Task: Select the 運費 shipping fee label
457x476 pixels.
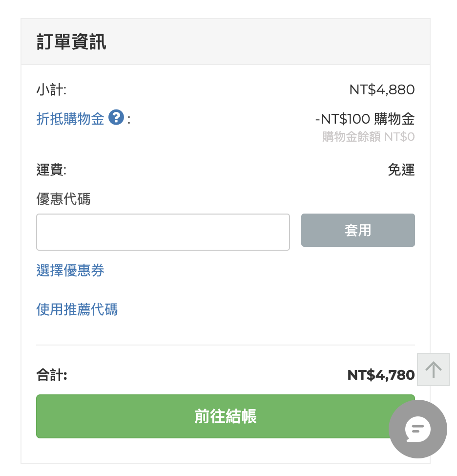Action: pos(51,170)
